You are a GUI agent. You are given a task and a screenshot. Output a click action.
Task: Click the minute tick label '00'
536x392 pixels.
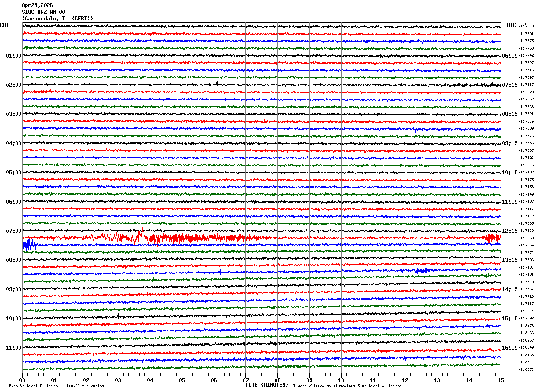tap(22, 380)
